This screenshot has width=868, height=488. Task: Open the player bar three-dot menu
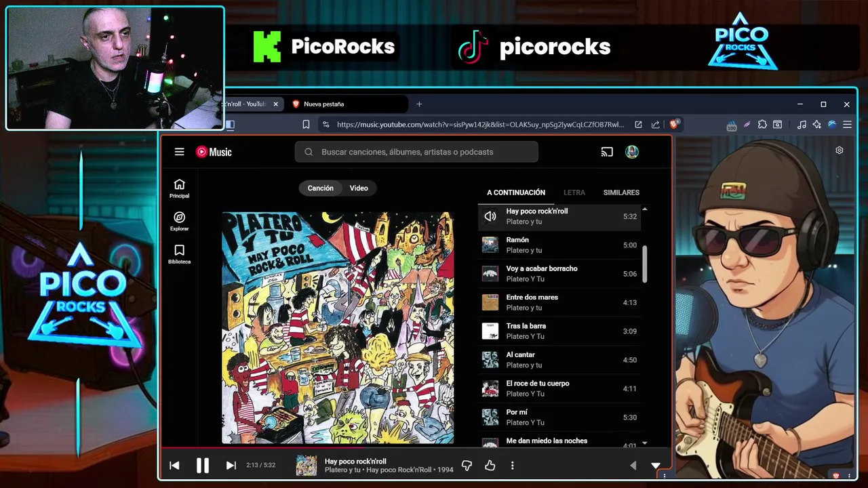pyautogui.click(x=512, y=465)
